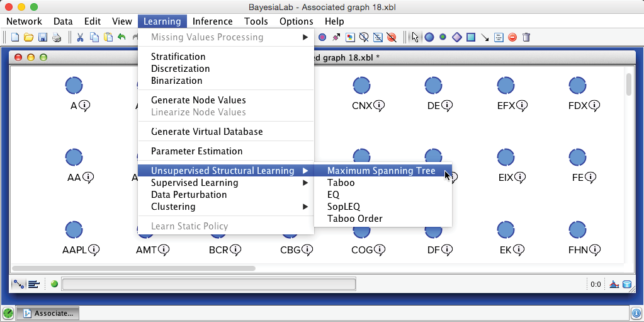Image resolution: width=644 pixels, height=322 pixels.
Task: Select the arc creation arrow tool
Action: pyautogui.click(x=485, y=37)
